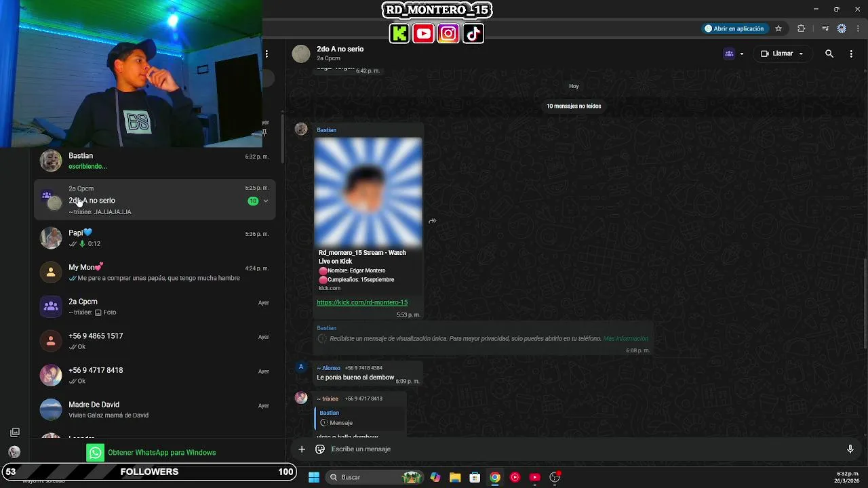Open 2do A no serio group info header

[x=340, y=54]
